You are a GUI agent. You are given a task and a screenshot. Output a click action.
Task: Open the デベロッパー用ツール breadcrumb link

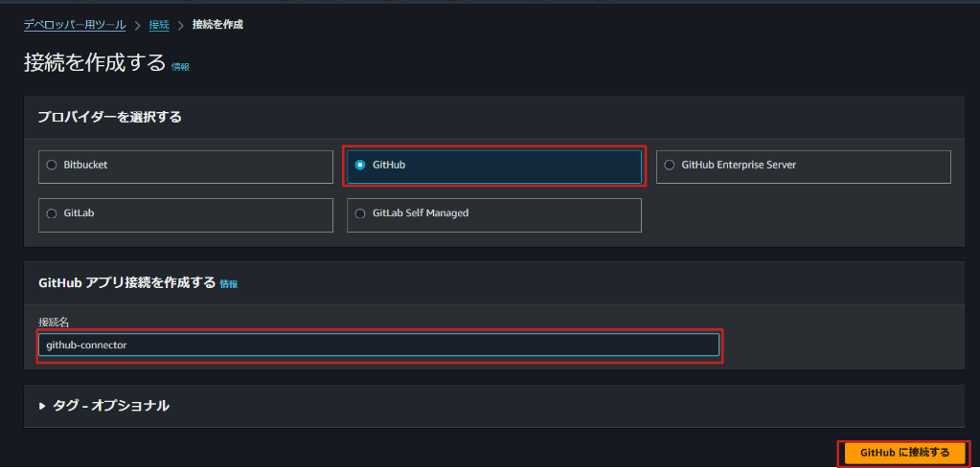(75, 25)
